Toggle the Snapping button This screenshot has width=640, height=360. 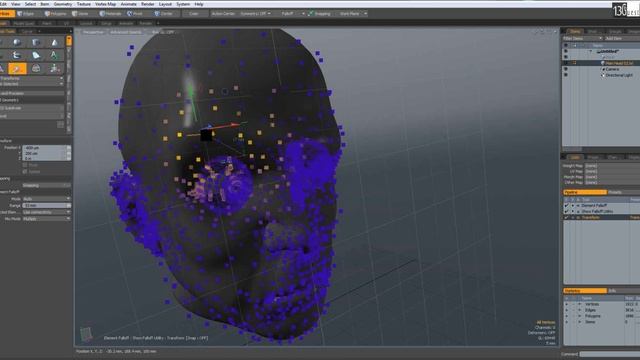(x=319, y=13)
